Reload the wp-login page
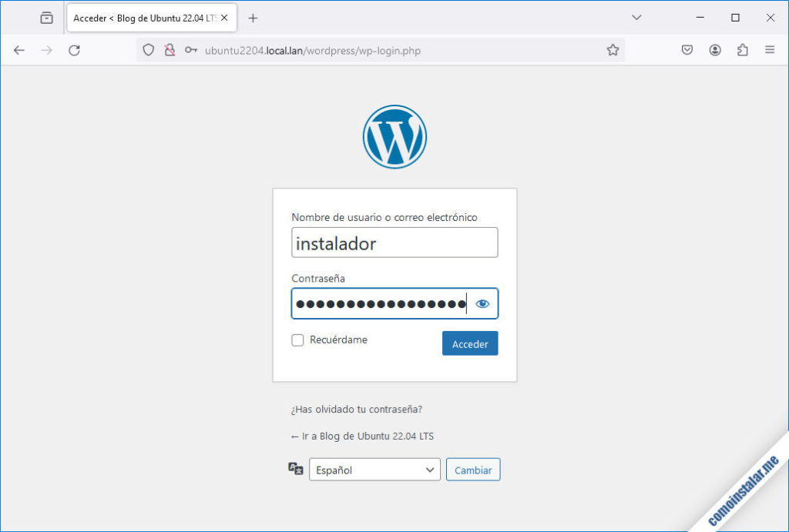This screenshot has height=532, width=789. tap(74, 49)
